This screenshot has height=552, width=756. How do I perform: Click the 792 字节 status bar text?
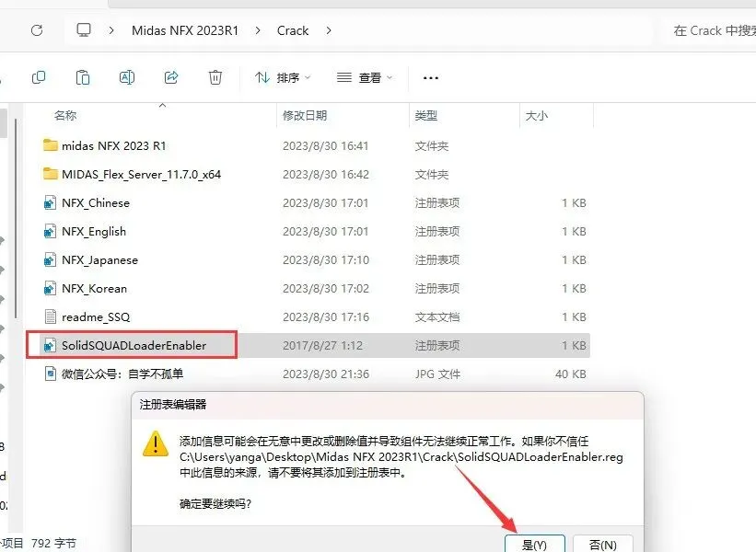(53, 544)
